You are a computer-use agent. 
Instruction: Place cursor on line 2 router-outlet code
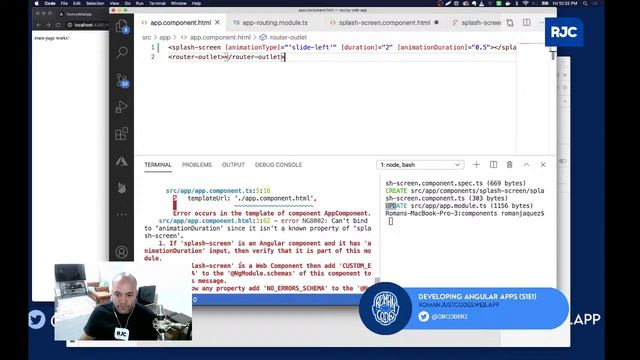click(227, 57)
